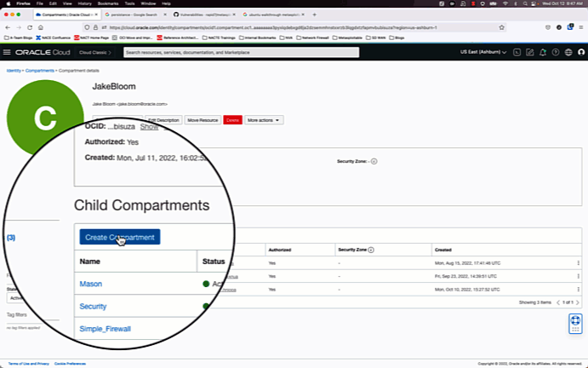Open the Network Firewall bookmark folder

pyautogui.click(x=312, y=37)
